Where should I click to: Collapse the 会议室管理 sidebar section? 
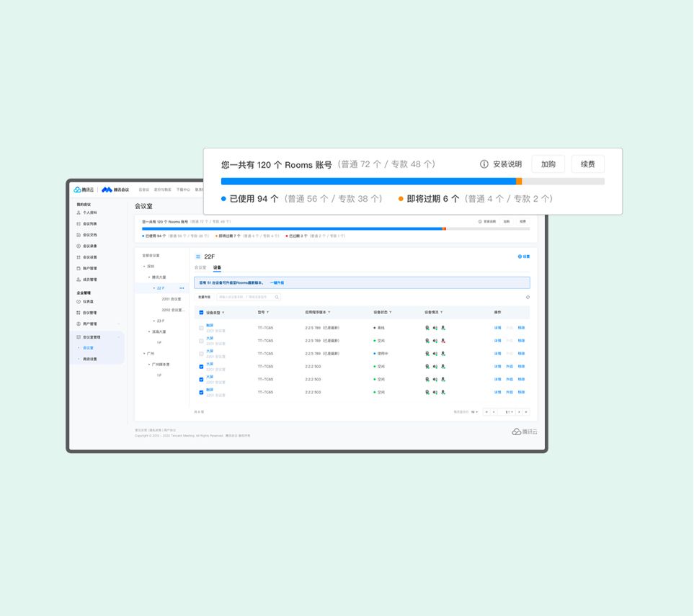(119, 337)
